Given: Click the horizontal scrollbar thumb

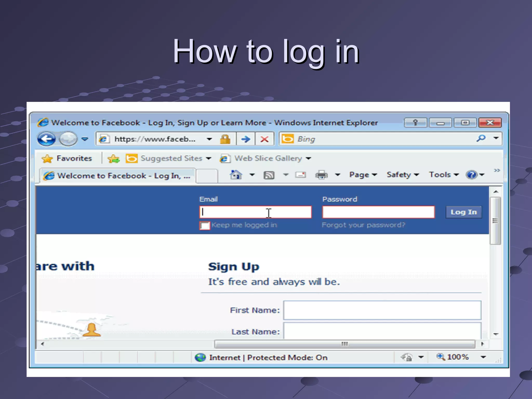Looking at the screenshot, I should (345, 344).
